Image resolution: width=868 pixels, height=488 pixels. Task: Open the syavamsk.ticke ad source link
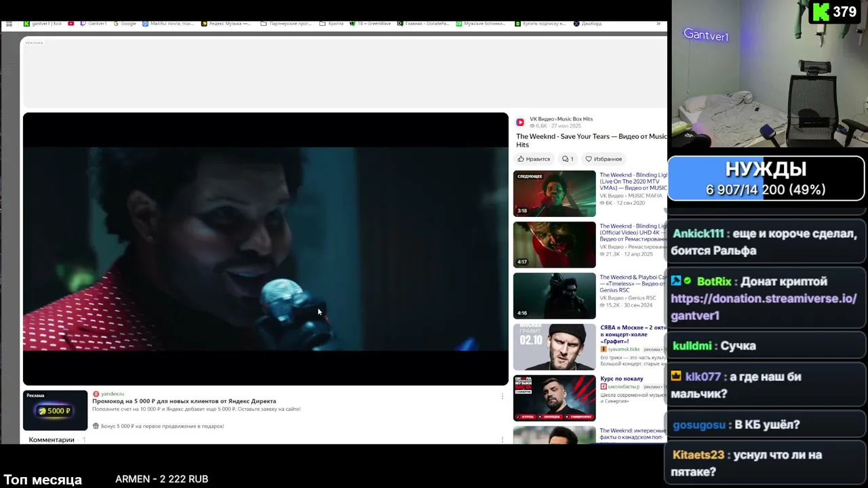[x=620, y=349]
